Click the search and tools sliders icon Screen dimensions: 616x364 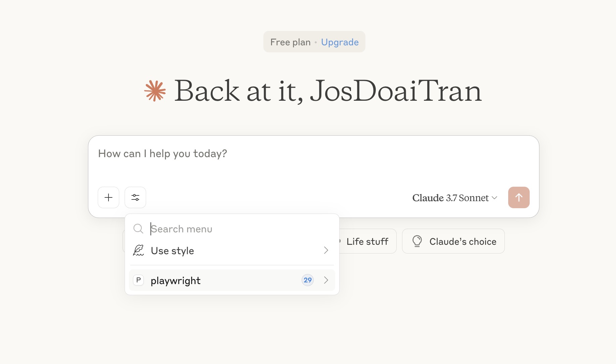[135, 197]
